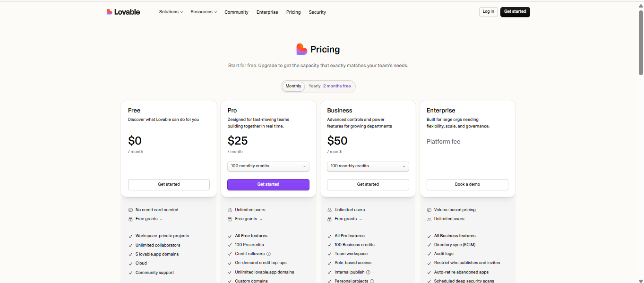The image size is (644, 283).
Task: Open the Solutions dropdown menu
Action: coord(171,12)
